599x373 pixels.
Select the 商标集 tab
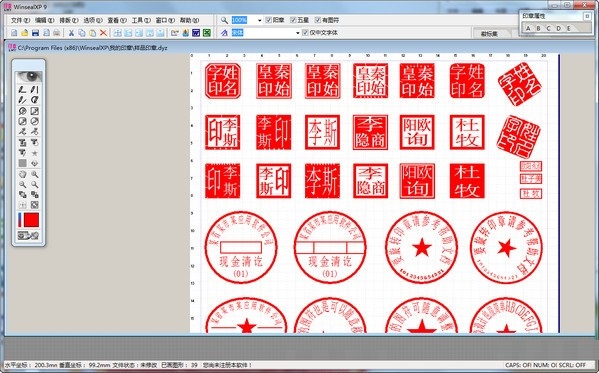tap(489, 34)
